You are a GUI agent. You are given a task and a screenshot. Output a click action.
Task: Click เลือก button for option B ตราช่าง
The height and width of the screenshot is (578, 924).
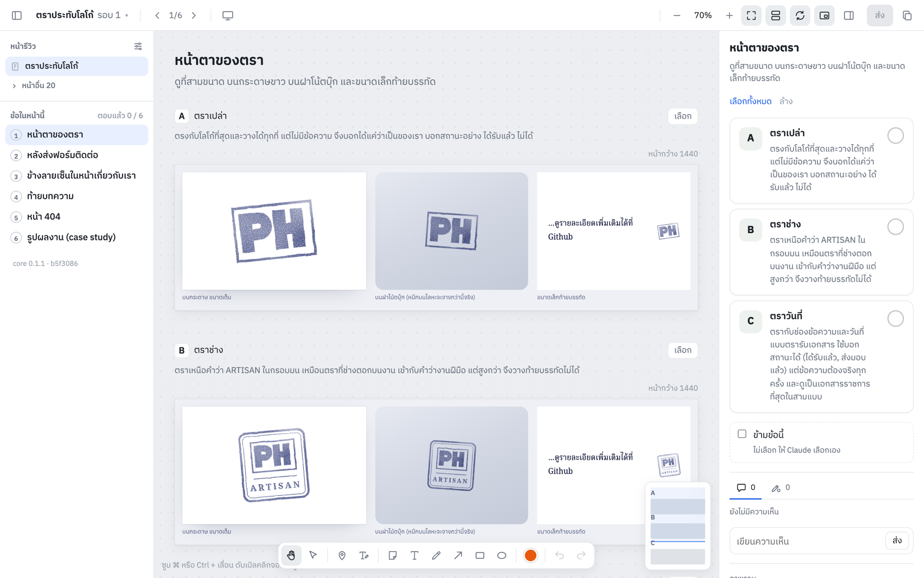pyautogui.click(x=682, y=350)
